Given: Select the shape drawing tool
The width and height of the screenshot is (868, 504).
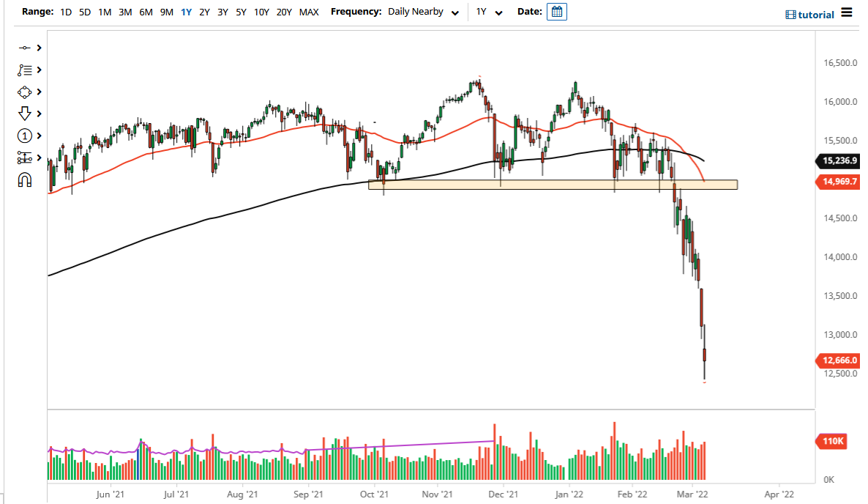Looking at the screenshot, I should (24, 92).
